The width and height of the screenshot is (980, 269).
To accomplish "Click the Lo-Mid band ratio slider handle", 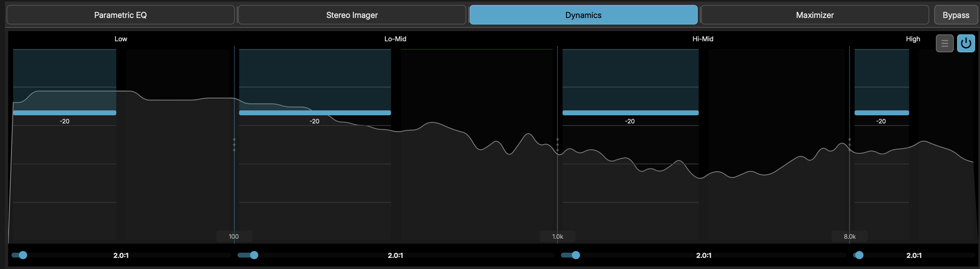I will click(x=254, y=255).
